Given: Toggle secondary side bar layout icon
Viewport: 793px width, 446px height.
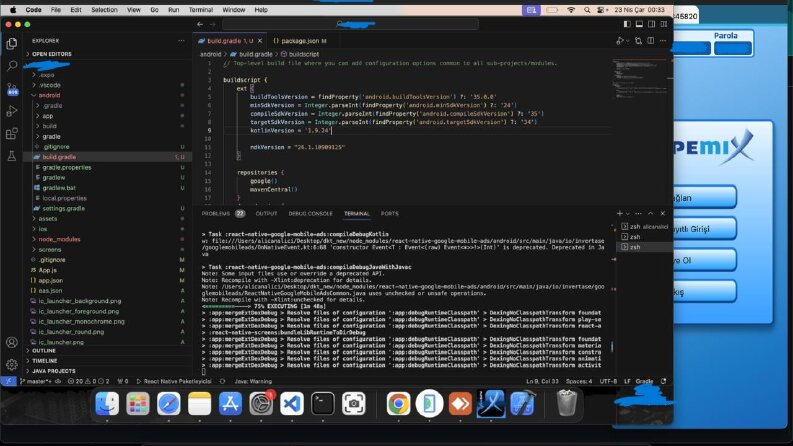Looking at the screenshot, I should (x=651, y=24).
